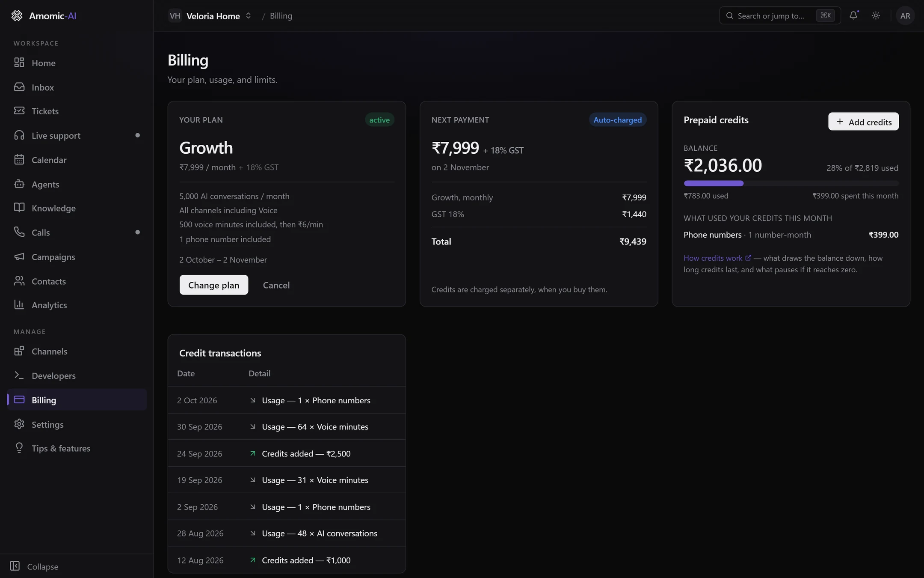Screen dimensions: 924x578
Task: Open Live support section
Action: click(77, 136)
